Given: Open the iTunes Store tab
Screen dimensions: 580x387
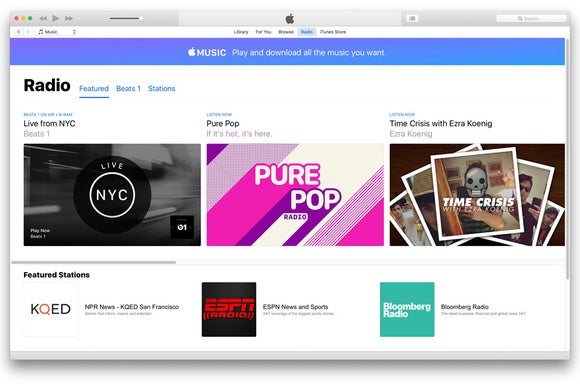Looking at the screenshot, I should click(333, 32).
